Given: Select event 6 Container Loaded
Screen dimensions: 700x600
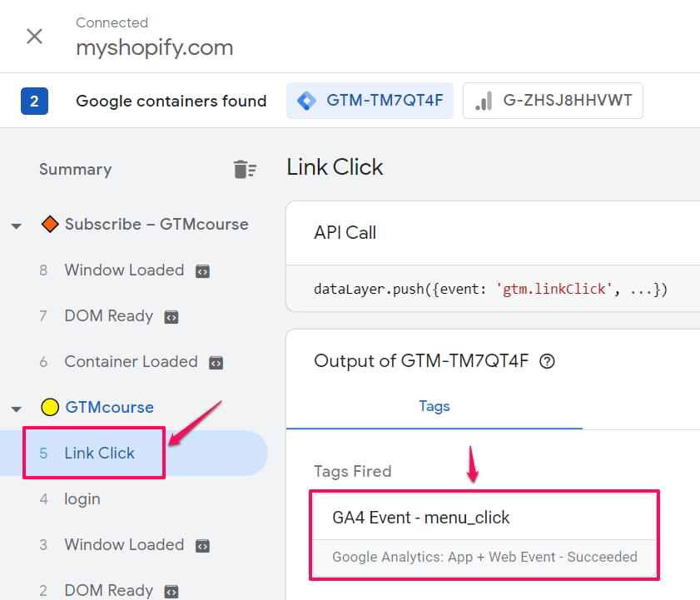Looking at the screenshot, I should click(x=131, y=361).
